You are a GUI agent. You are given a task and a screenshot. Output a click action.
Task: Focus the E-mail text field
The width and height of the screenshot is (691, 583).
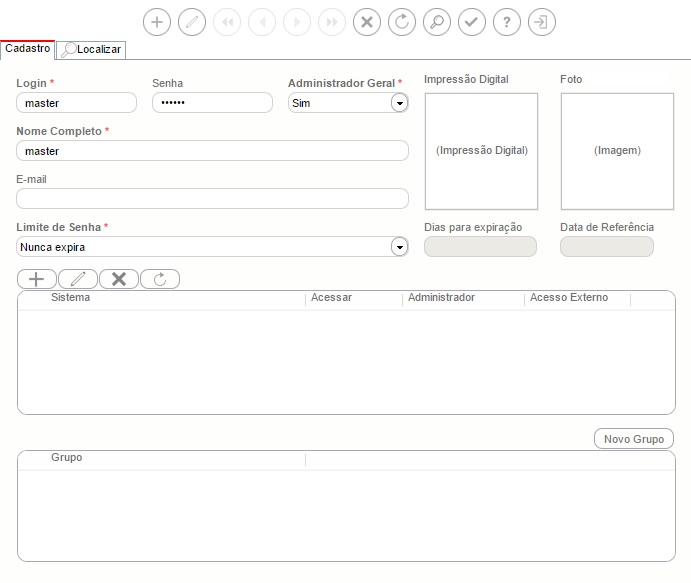pos(212,198)
